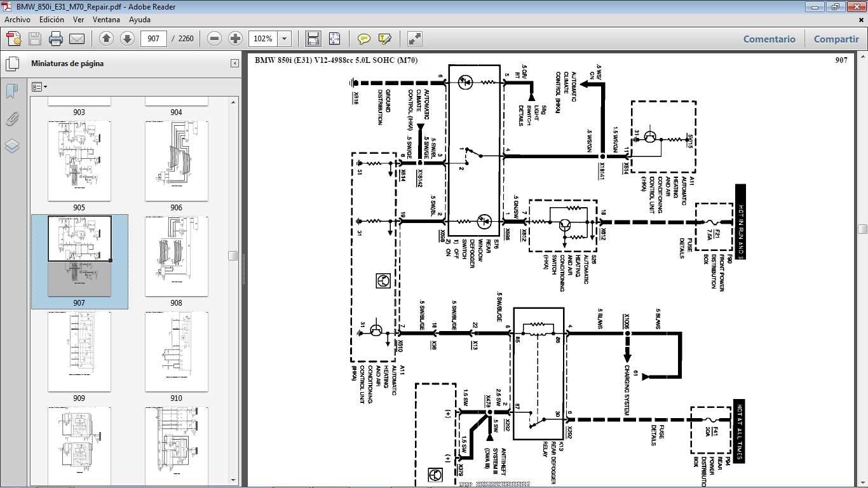Zoom in with the plus button
The width and height of the screenshot is (868, 488).
[235, 39]
